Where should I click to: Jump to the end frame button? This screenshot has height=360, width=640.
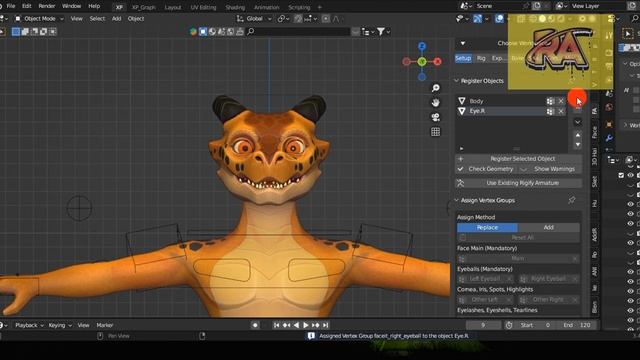click(325, 325)
